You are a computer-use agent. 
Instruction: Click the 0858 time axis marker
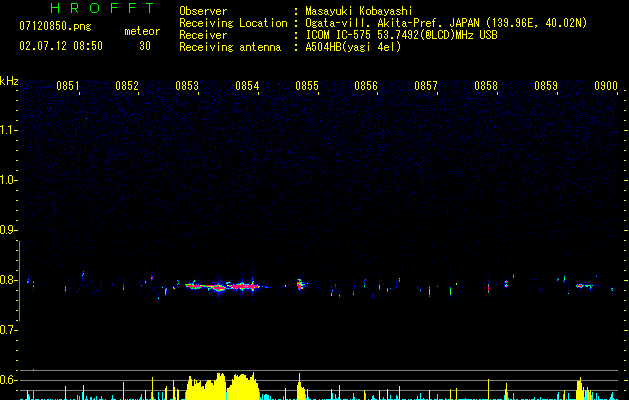486,86
